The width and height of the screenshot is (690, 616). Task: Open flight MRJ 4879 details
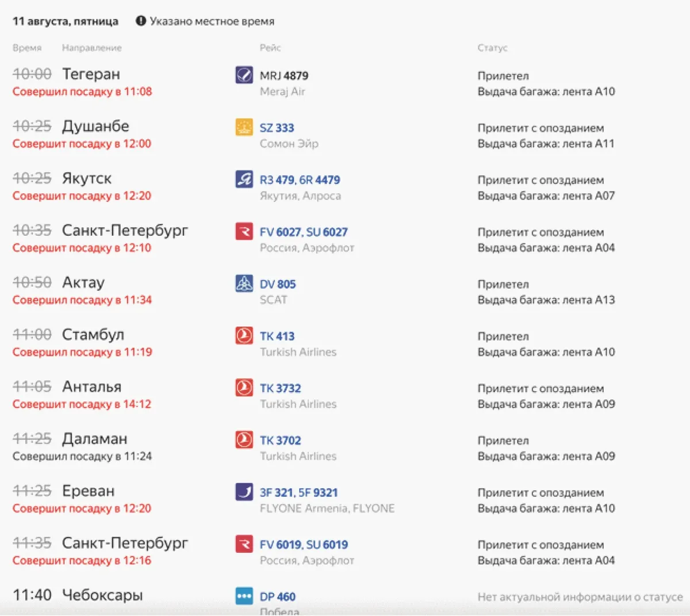283,75
